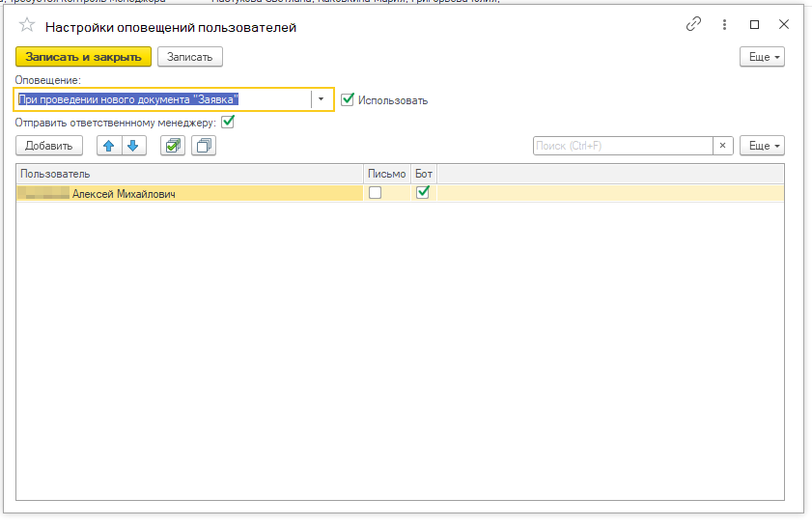Viewport: 812px width, 526px height.
Task: Disable Бот for Алексей Михайлович
Action: tap(423, 192)
